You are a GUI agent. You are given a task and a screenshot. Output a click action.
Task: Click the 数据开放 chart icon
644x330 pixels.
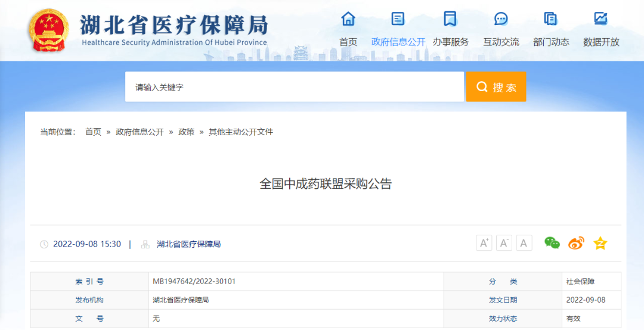600,19
